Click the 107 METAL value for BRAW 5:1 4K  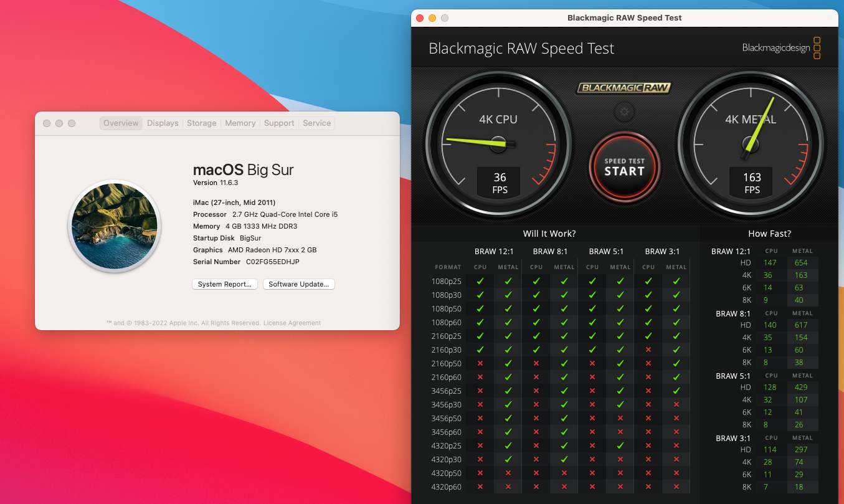click(x=801, y=400)
